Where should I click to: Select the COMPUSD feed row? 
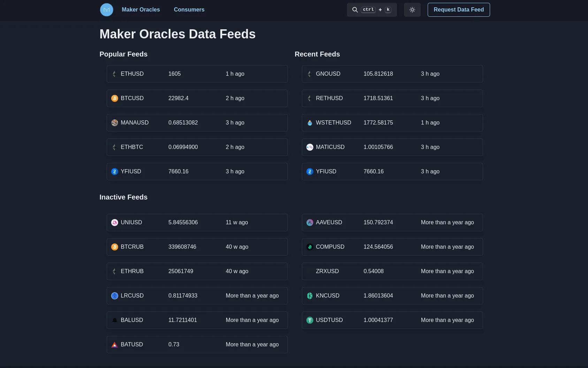click(x=392, y=247)
